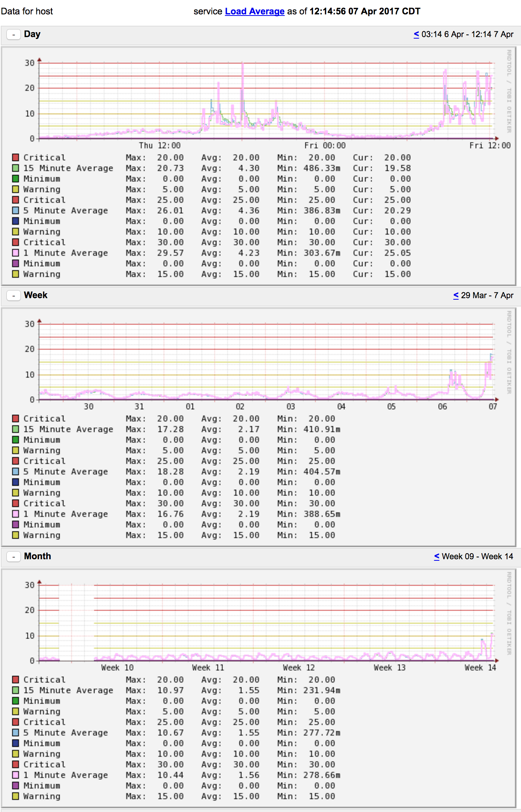Click Day graph Cur value 19.58
This screenshot has width=521, height=812.
click(x=398, y=168)
